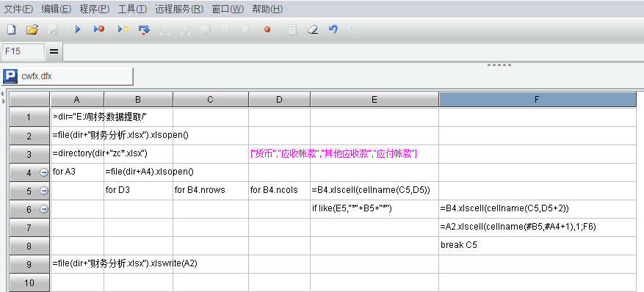Open the 程序(P) menu
The width and height of the screenshot is (644, 292).
(95, 9)
